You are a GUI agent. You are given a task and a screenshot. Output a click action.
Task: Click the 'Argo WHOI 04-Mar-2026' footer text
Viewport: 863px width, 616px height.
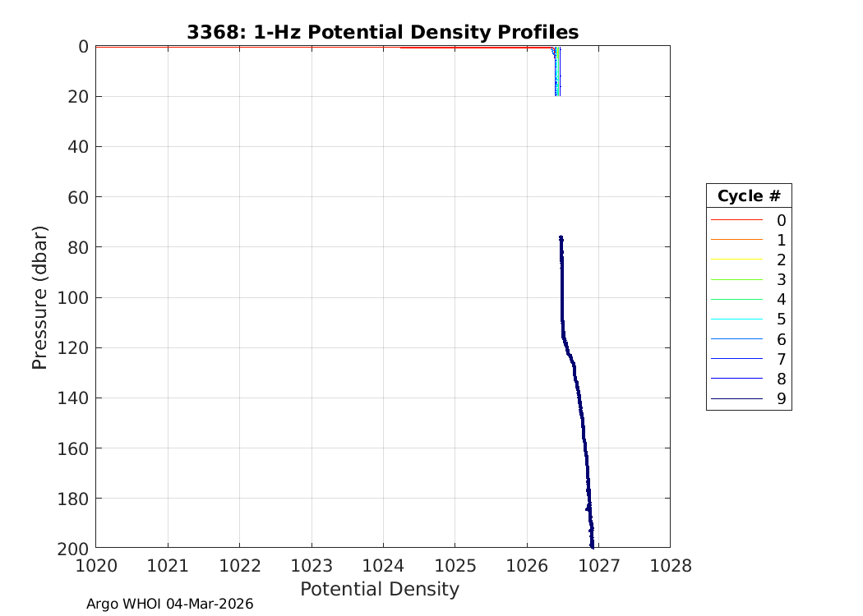point(169,604)
